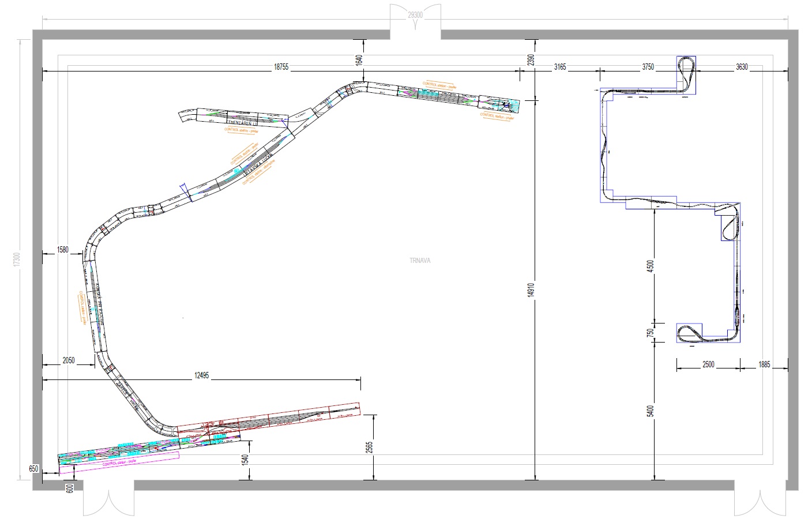Select the 2565 dimension label
The image size is (812, 519).
click(x=370, y=447)
